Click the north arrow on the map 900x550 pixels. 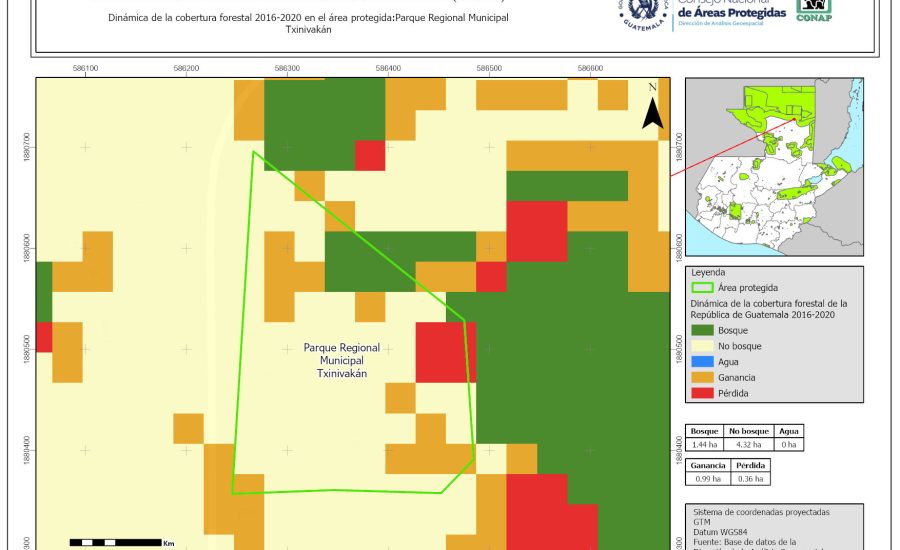652,108
